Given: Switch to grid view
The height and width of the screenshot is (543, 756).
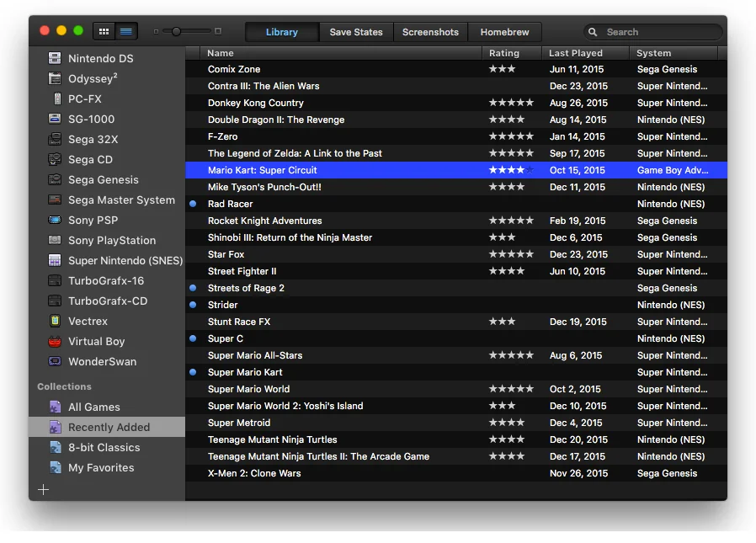Looking at the screenshot, I should (x=104, y=30).
